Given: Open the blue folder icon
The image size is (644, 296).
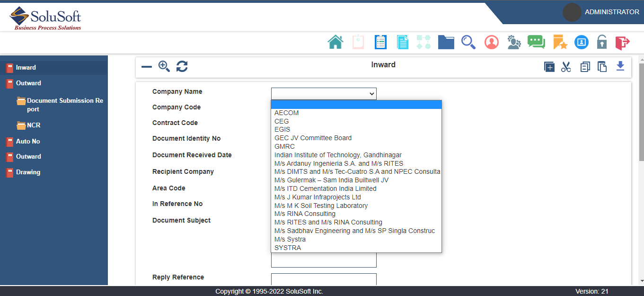Looking at the screenshot, I should [446, 42].
